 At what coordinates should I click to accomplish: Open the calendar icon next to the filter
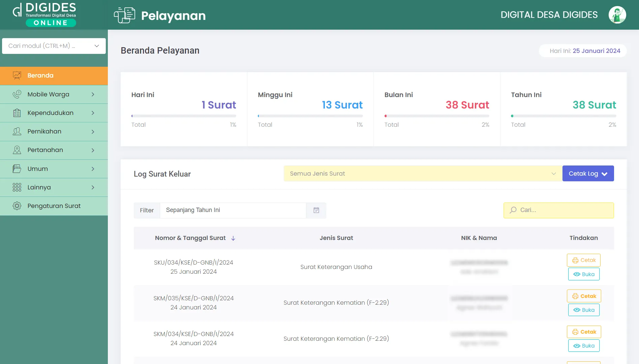(316, 210)
